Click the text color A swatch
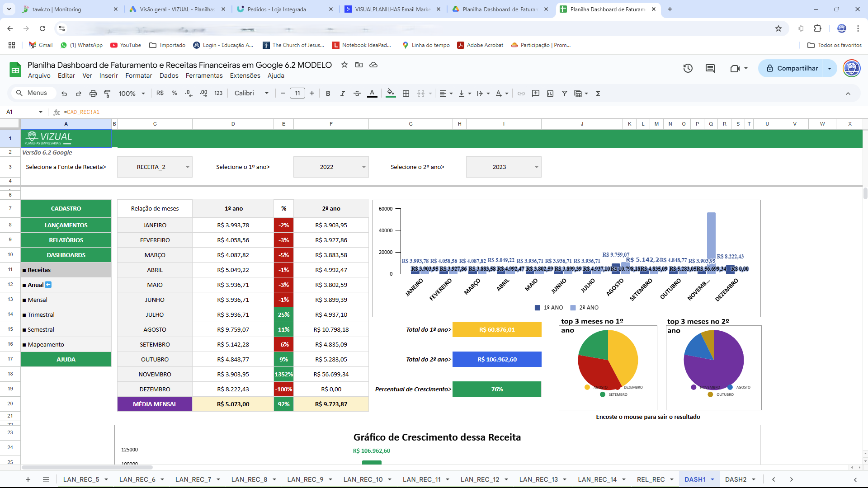 click(x=372, y=94)
